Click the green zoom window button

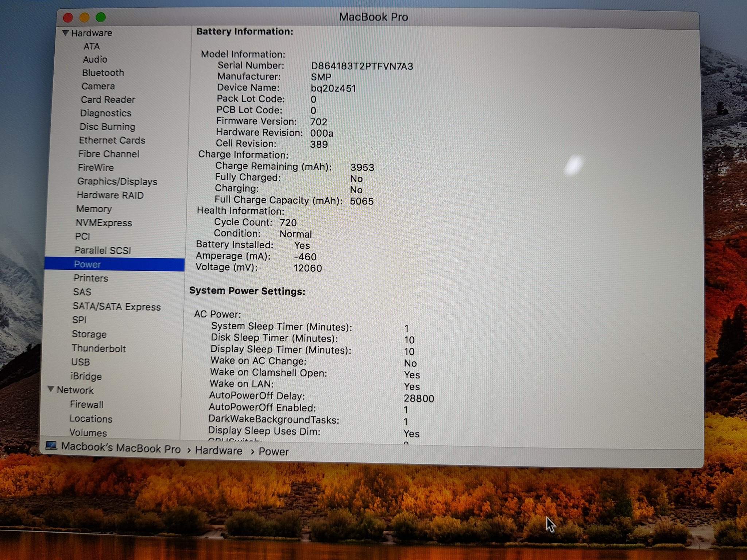[x=101, y=17]
